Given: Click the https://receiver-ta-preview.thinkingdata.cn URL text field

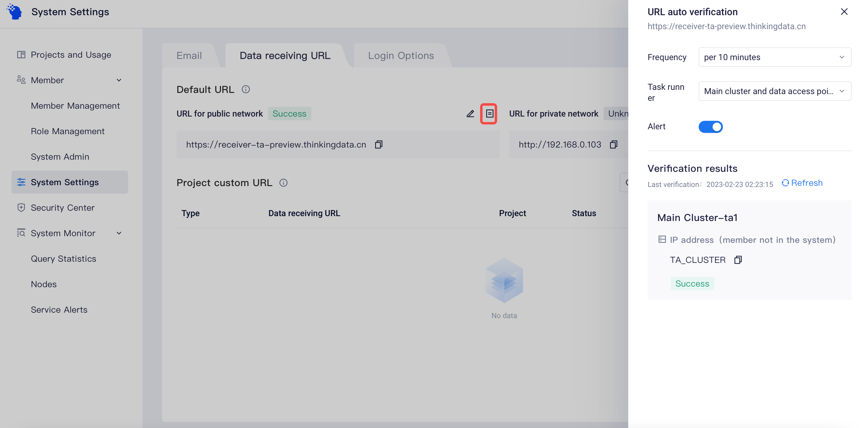Looking at the screenshot, I should click(337, 144).
